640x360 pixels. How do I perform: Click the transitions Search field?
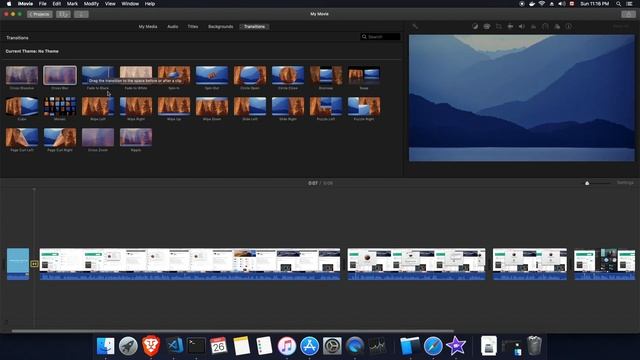pos(380,37)
